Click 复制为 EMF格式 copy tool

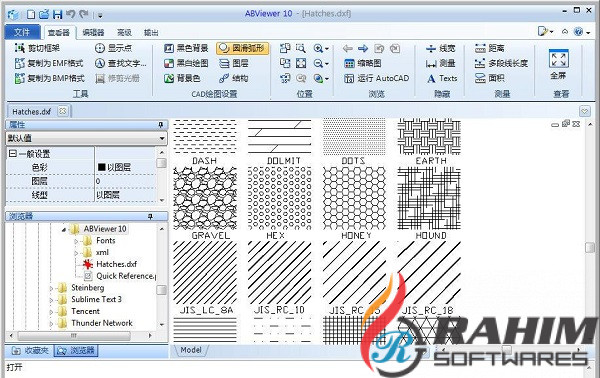click(x=49, y=63)
